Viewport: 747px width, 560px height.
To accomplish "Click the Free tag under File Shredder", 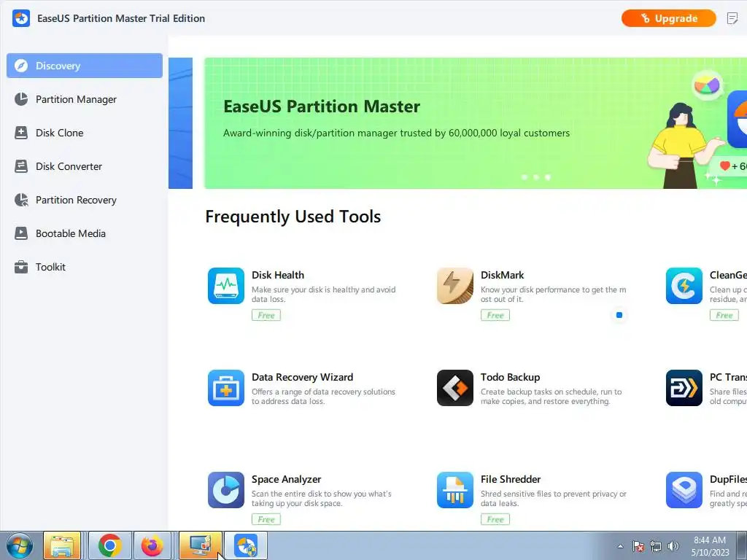I will (x=495, y=519).
